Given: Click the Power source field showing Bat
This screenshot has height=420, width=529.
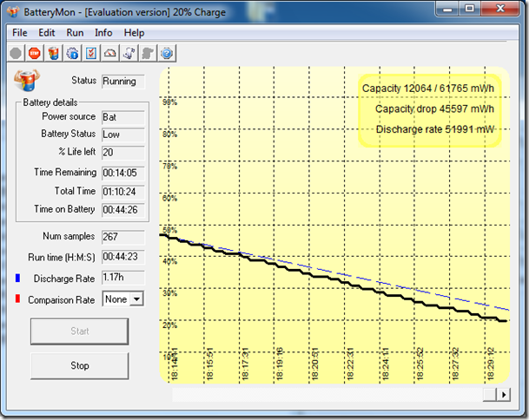Looking at the screenshot, I should [123, 117].
